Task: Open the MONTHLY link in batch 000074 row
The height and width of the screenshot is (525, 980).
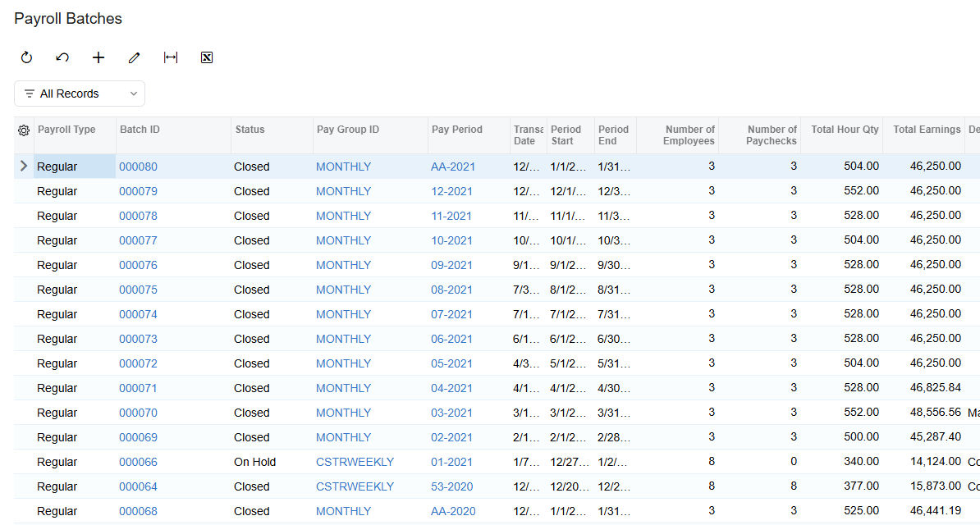Action: click(x=343, y=314)
